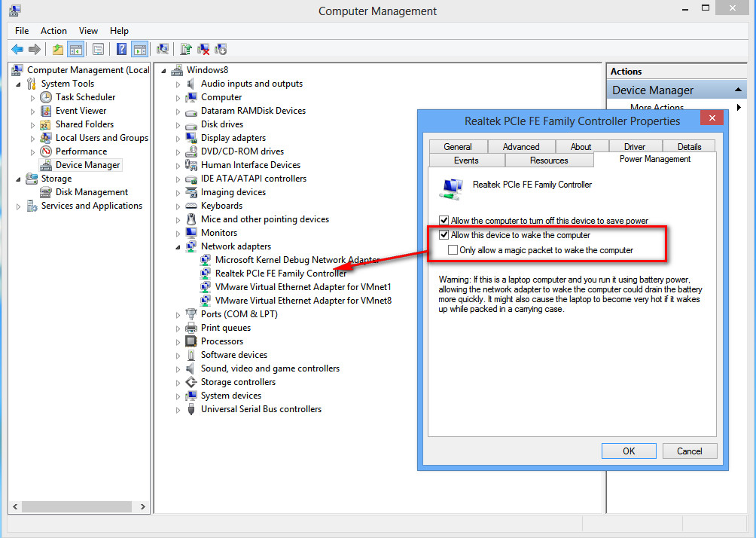Select Services and Applications node
Screen dimensions: 756x538
click(x=92, y=206)
